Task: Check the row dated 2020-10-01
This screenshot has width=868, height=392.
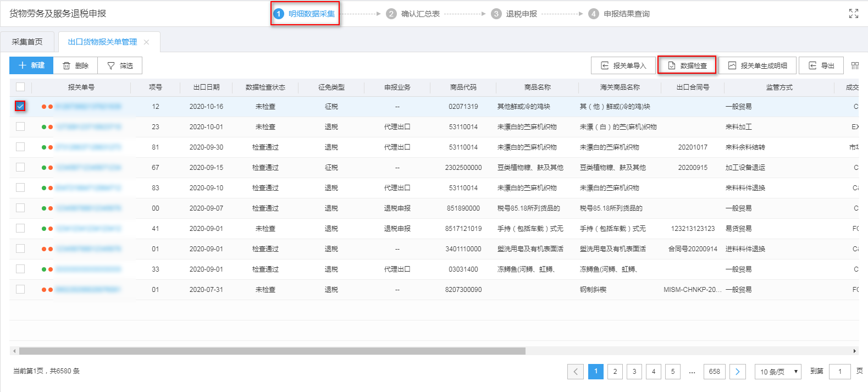Action: (20, 126)
